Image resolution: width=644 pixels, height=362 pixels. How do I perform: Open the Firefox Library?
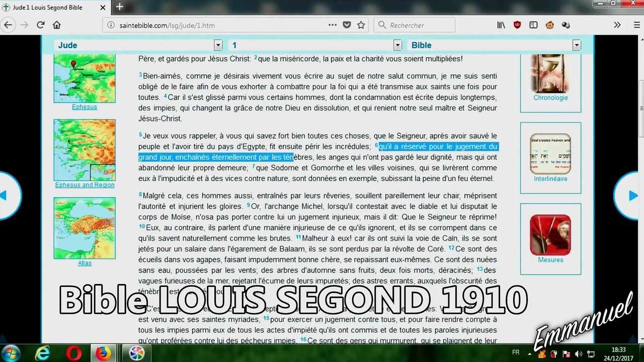click(501, 25)
